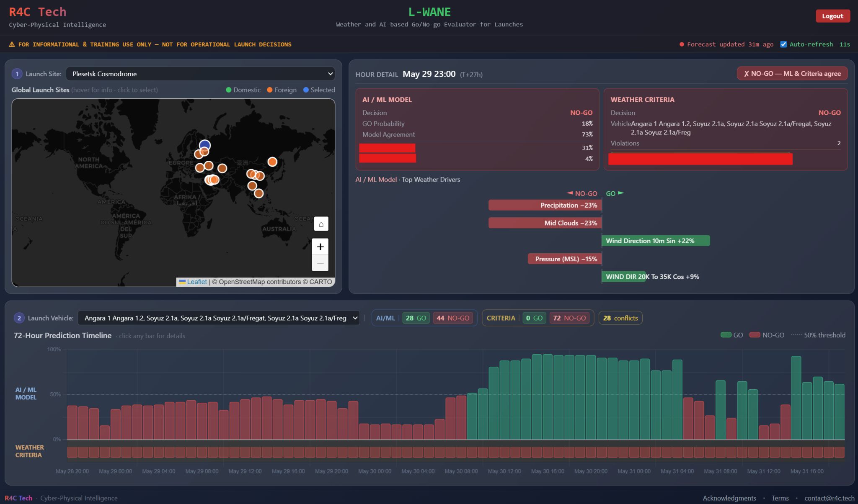Image resolution: width=858 pixels, height=504 pixels.
Task: Click the map home reset icon
Action: coord(321,224)
